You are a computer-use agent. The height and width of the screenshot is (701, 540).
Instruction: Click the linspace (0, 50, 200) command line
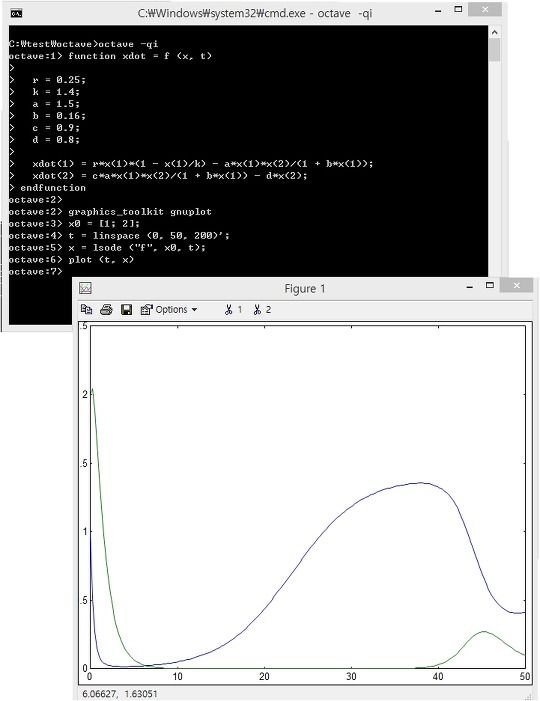(119, 236)
